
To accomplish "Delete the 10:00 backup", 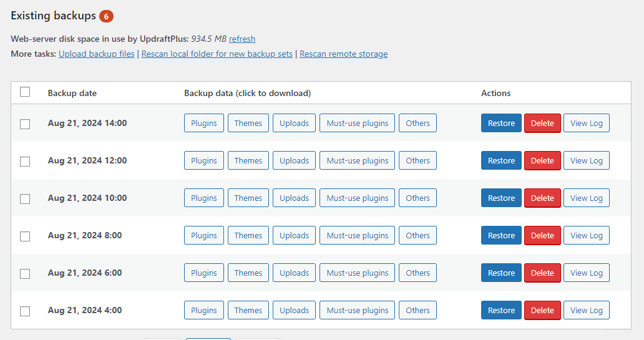I will tap(542, 198).
